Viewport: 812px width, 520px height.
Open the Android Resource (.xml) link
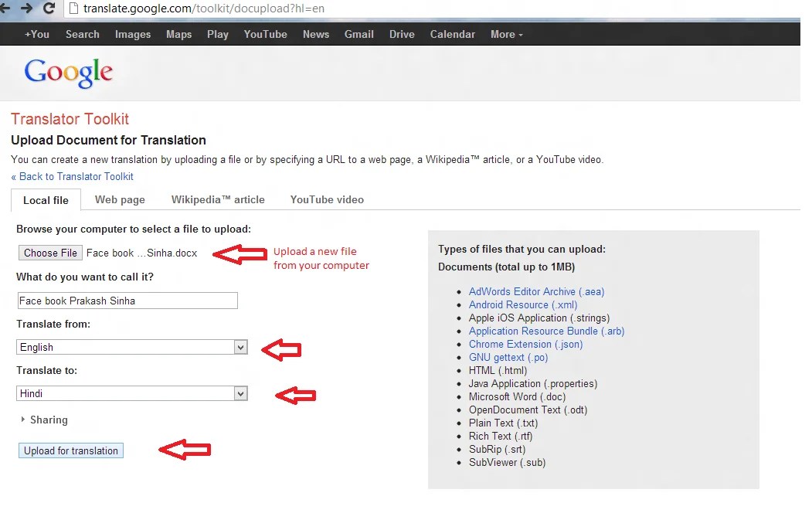tap(522, 304)
